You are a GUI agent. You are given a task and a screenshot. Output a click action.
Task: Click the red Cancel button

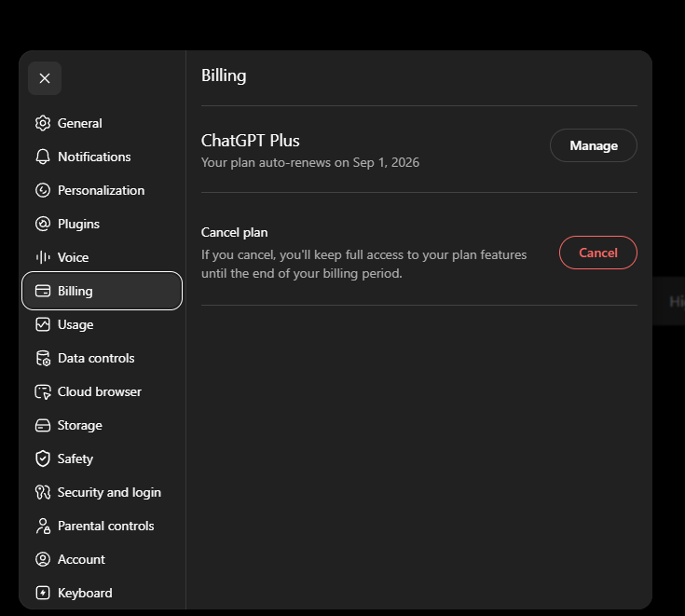[598, 253]
